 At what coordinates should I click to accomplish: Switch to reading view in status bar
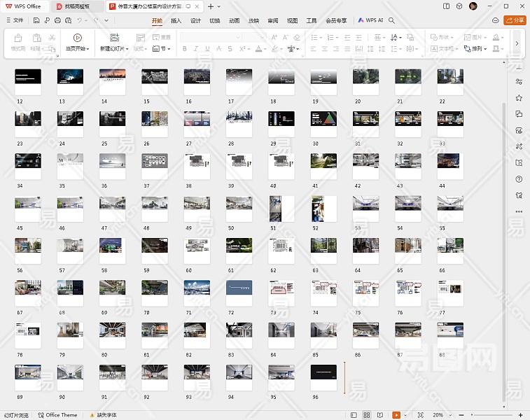[380, 415]
